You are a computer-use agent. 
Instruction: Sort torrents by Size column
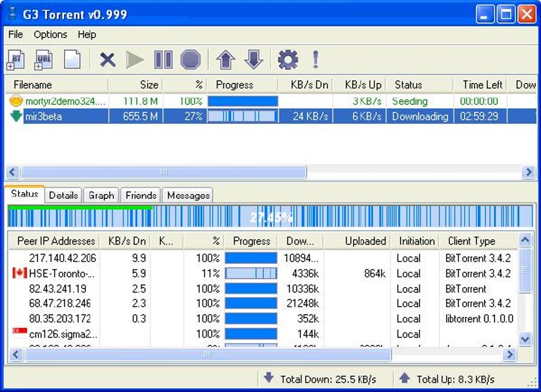(136, 85)
